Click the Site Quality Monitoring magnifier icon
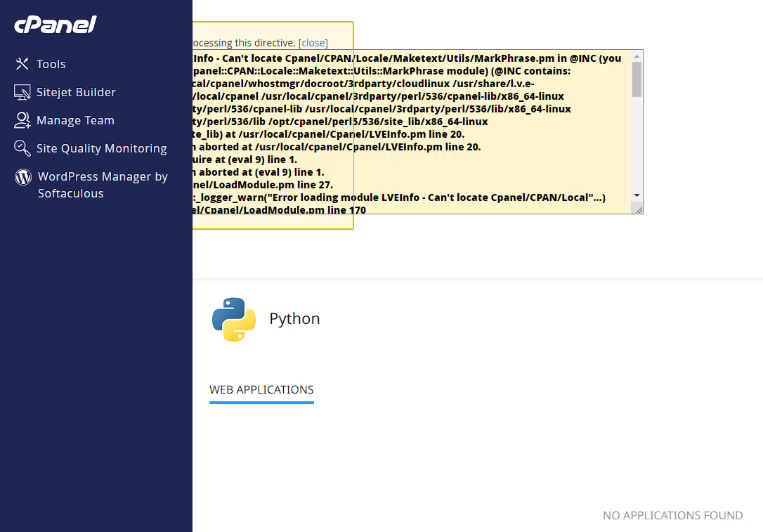The height and width of the screenshot is (532, 763). [22, 148]
